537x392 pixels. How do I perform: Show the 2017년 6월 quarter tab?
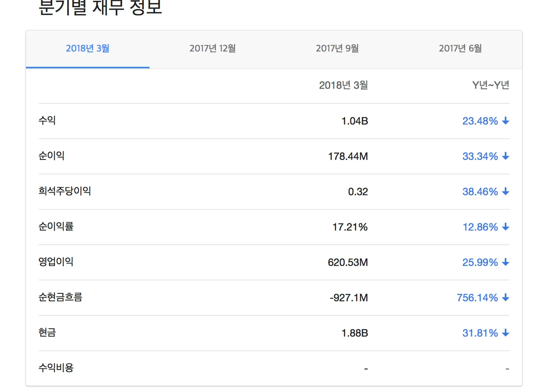[x=460, y=49]
